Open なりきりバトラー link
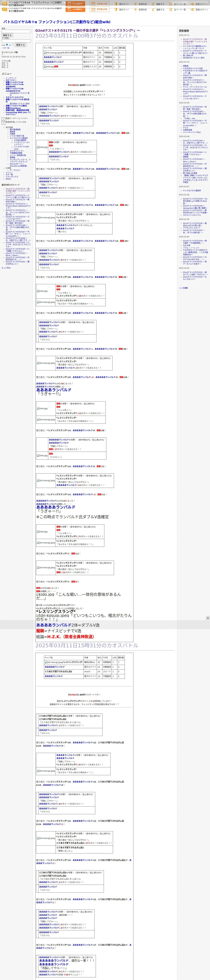Screen dimensions: 210x980 coord(17,151)
